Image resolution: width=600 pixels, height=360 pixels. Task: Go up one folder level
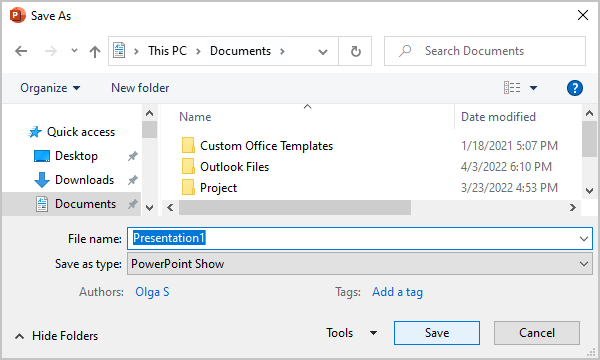[95, 51]
